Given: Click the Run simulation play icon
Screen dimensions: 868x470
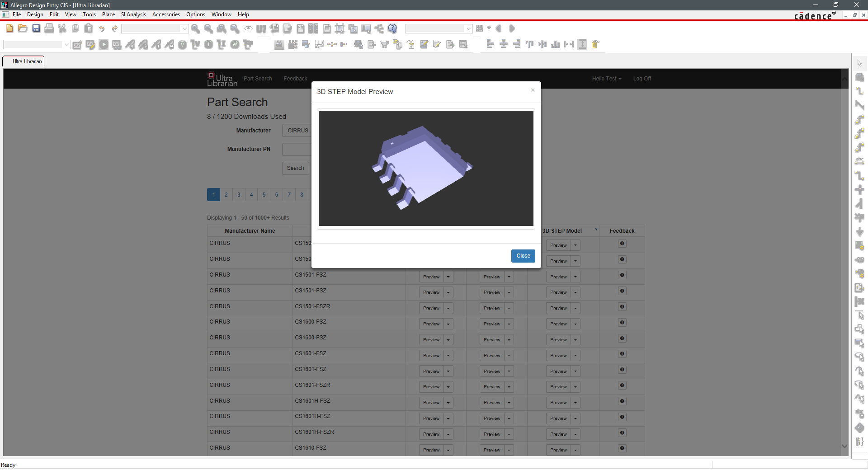Looking at the screenshot, I should tap(104, 44).
